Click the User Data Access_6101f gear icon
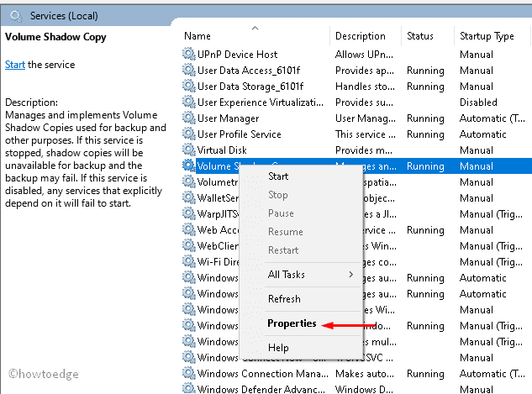532x394 pixels. click(x=188, y=71)
